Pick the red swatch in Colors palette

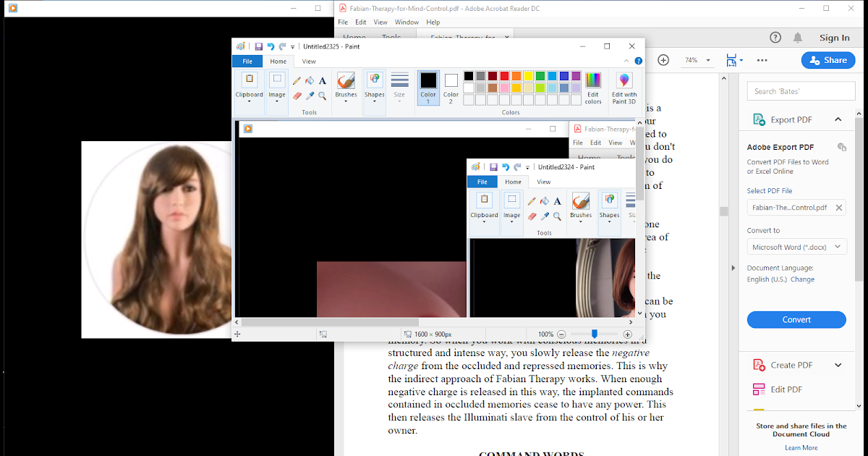coord(505,76)
